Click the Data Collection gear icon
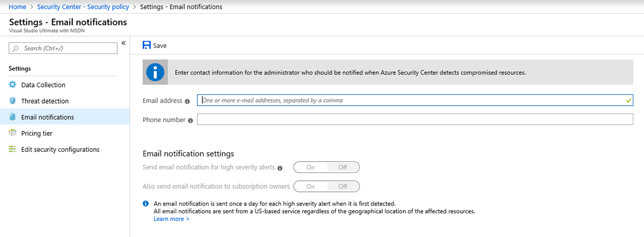 [13, 85]
